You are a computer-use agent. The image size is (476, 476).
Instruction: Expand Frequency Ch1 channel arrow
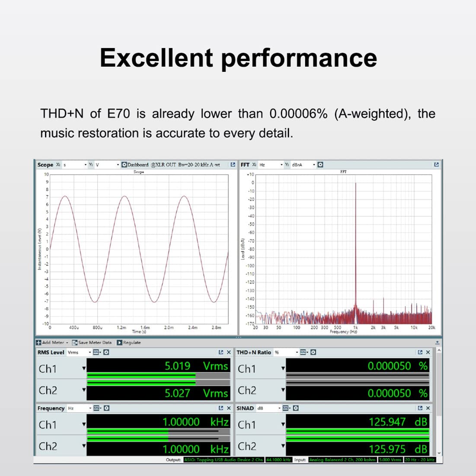click(84, 425)
